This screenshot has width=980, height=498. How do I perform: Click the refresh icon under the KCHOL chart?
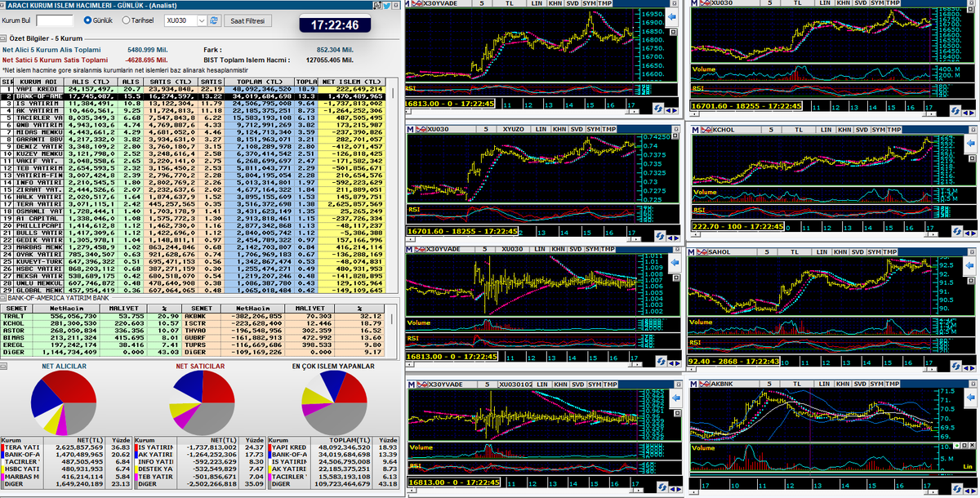point(957,231)
